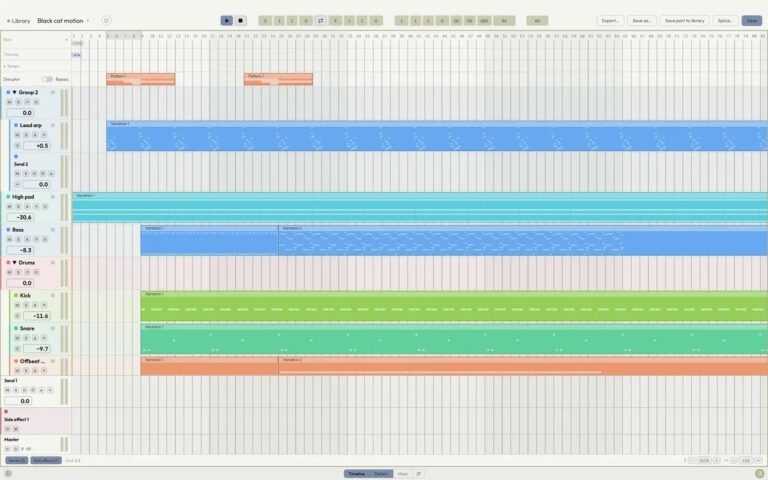
Task: Solo the Bass track
Action: pos(18,239)
